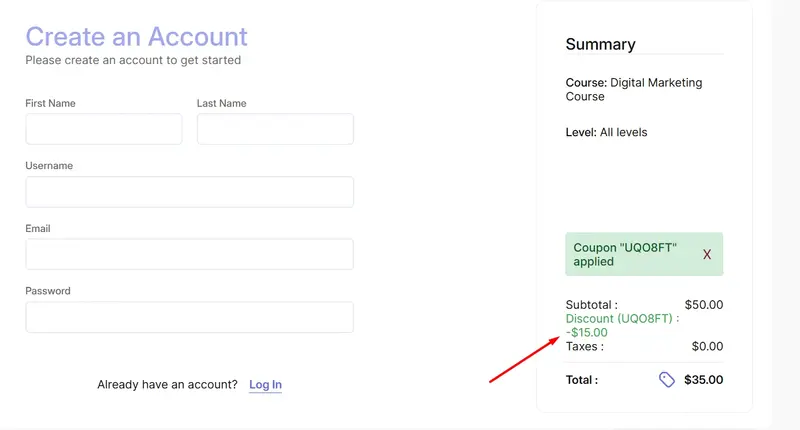Screen dimensions: 800x430
Task: Click the coupon tag icon beside Total
Action: point(667,379)
